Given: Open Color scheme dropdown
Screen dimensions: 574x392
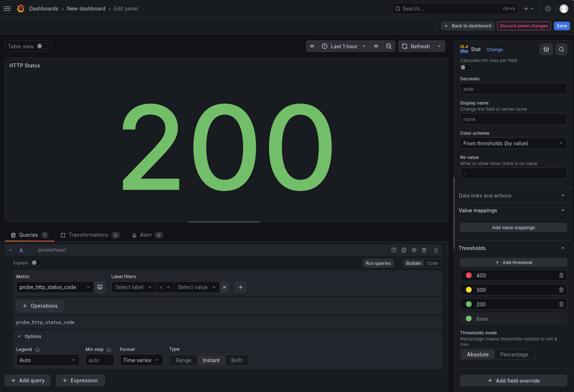Looking at the screenshot, I should tap(513, 143).
